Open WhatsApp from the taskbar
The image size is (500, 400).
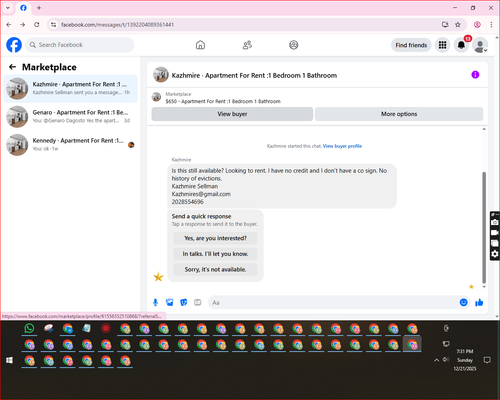[29, 329]
